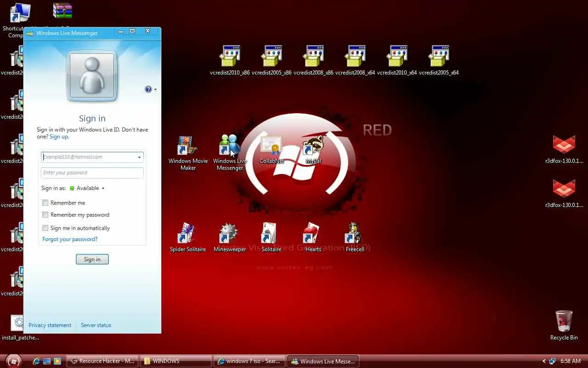Show hidden tray icons arrow
The height and width of the screenshot is (368, 588).
pyautogui.click(x=544, y=361)
